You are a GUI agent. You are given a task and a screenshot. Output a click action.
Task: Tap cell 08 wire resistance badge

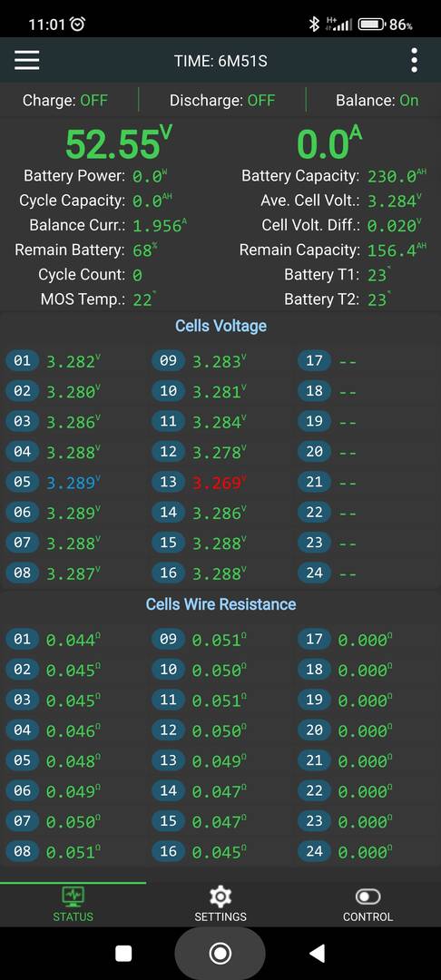[22, 850]
